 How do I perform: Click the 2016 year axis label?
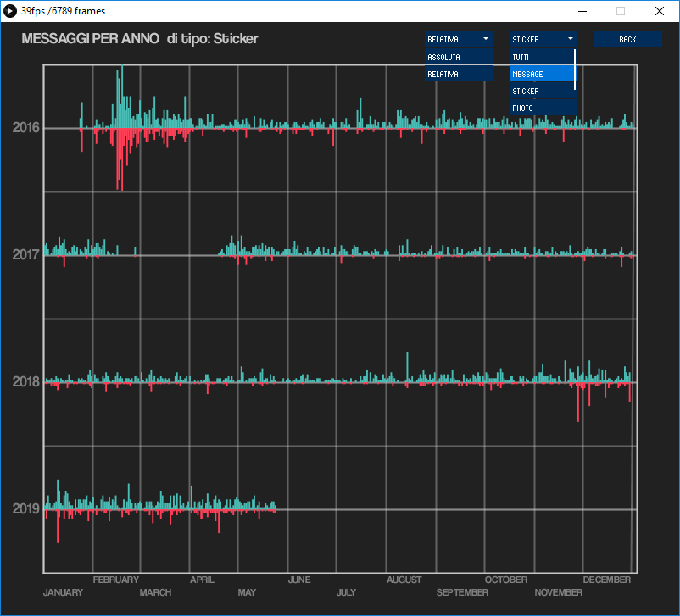click(25, 128)
